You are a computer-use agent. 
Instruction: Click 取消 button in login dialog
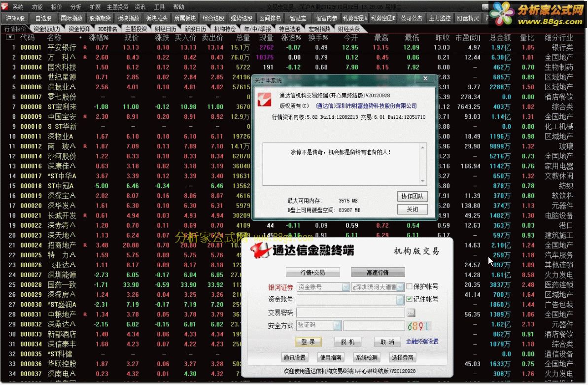pyautogui.click(x=387, y=342)
